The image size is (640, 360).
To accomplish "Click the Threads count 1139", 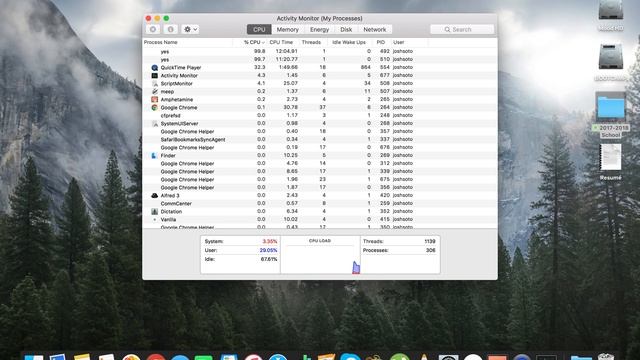I will 430,242.
